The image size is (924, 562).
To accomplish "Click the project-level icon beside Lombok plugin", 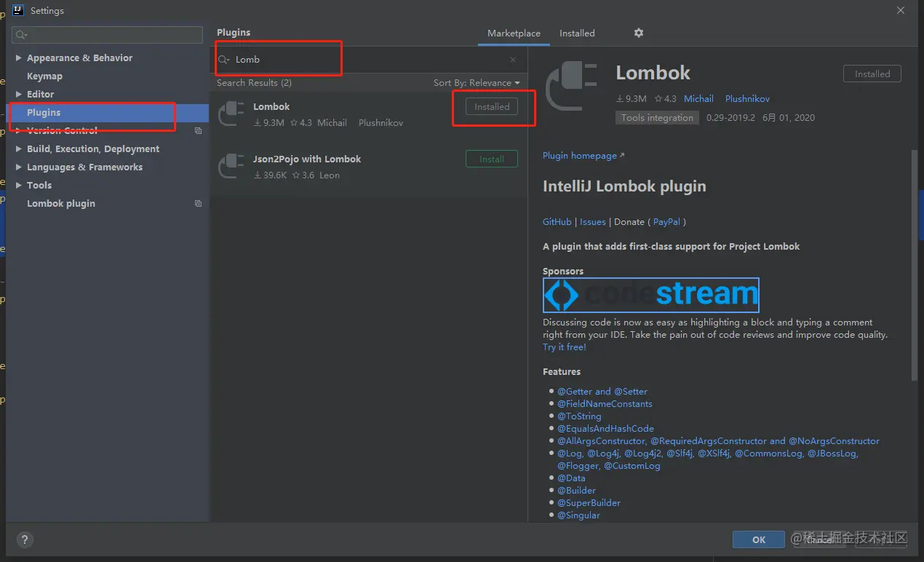I will click(x=198, y=204).
